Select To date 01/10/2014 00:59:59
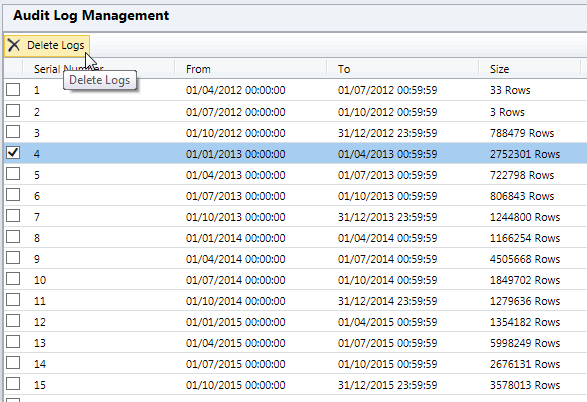The image size is (587, 402). pyautogui.click(x=387, y=280)
